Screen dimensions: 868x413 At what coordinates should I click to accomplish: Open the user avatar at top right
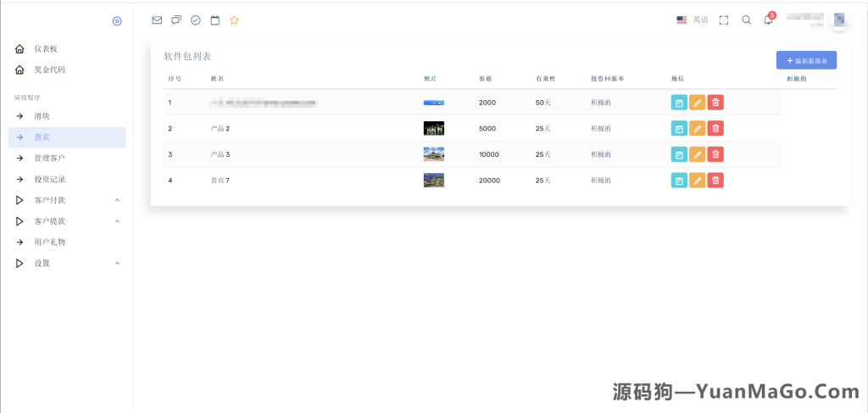pos(840,20)
